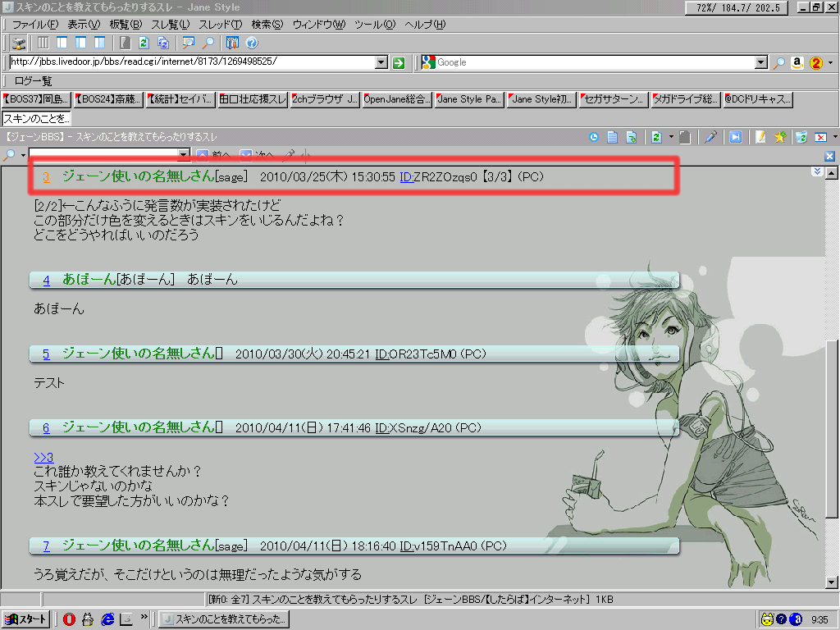This screenshot has height=630, width=840.
Task: Switch to the 【統計】セイバ tab
Action: (x=180, y=99)
